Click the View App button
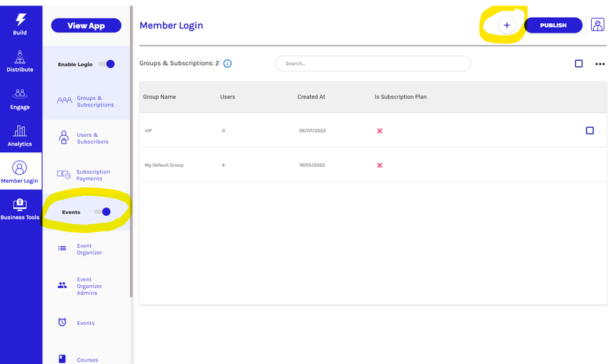 tap(86, 25)
